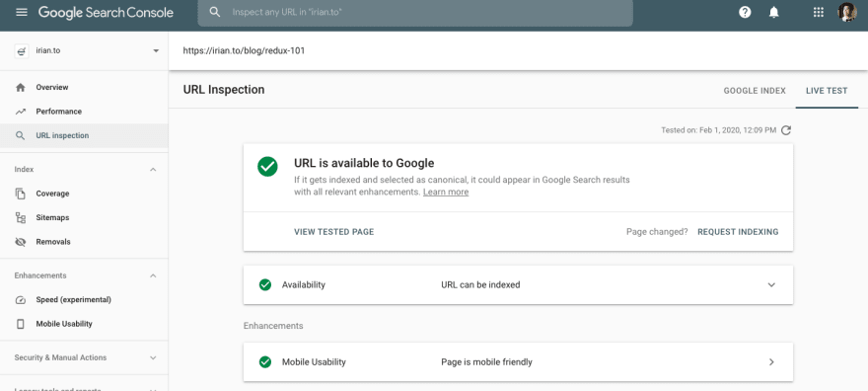Select URL inspection in sidebar

pos(62,135)
